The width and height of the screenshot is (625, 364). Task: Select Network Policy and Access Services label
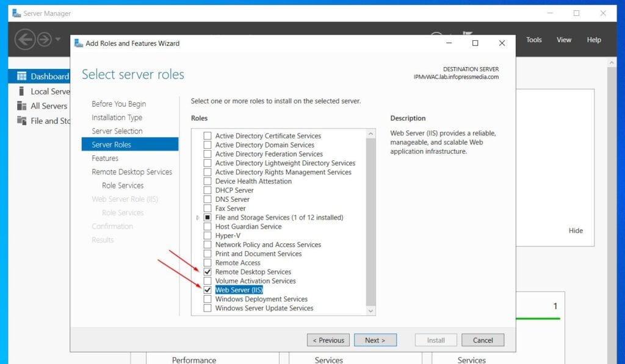[269, 244]
